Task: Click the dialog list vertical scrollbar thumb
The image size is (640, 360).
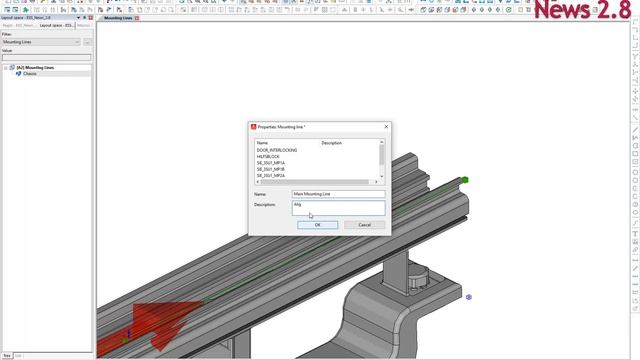Action: tap(382, 155)
